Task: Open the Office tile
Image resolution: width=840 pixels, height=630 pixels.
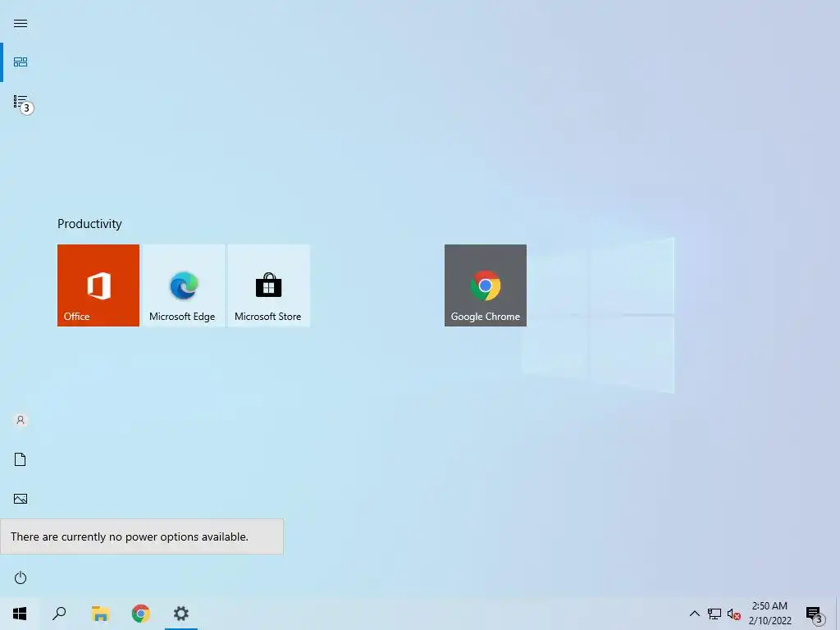Action: point(98,285)
